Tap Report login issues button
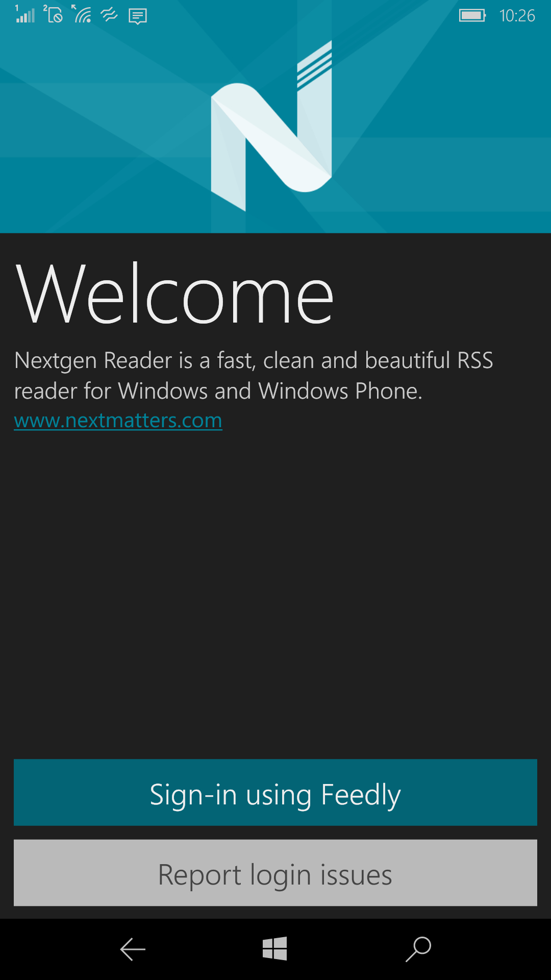The height and width of the screenshot is (980, 551). click(275, 873)
